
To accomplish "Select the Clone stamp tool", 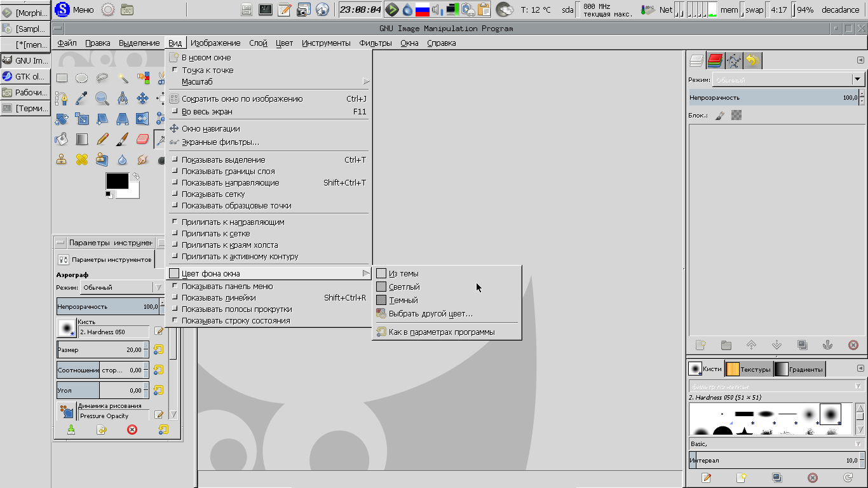I will pos(62,159).
